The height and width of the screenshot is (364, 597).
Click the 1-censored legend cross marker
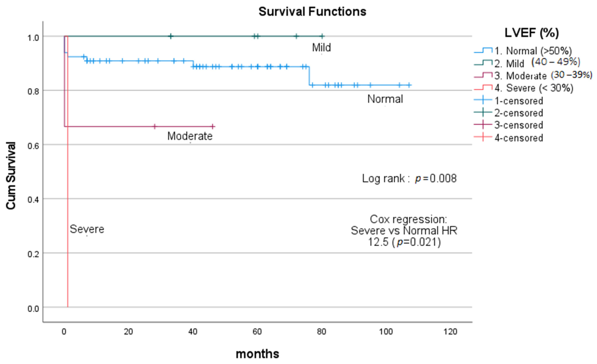click(483, 100)
